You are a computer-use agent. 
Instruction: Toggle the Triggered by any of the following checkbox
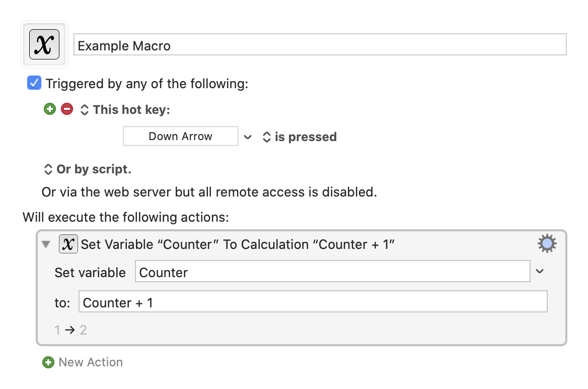coord(34,83)
